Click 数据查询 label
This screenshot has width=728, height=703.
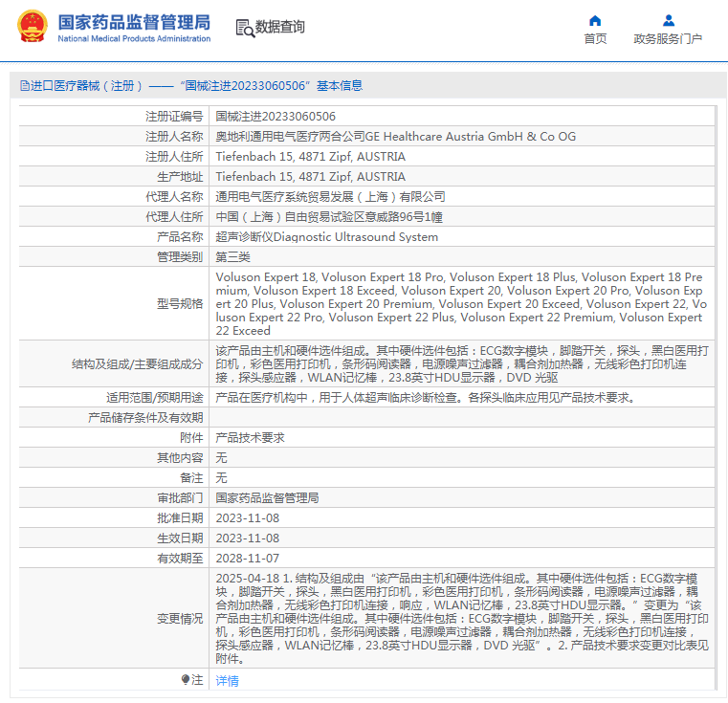coord(280,27)
